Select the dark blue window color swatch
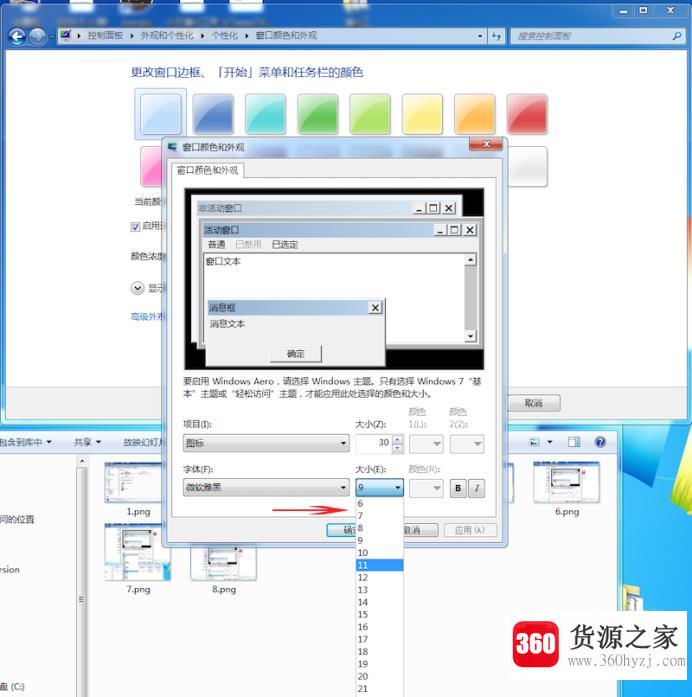Screen dimensions: 692x697 tap(213, 114)
